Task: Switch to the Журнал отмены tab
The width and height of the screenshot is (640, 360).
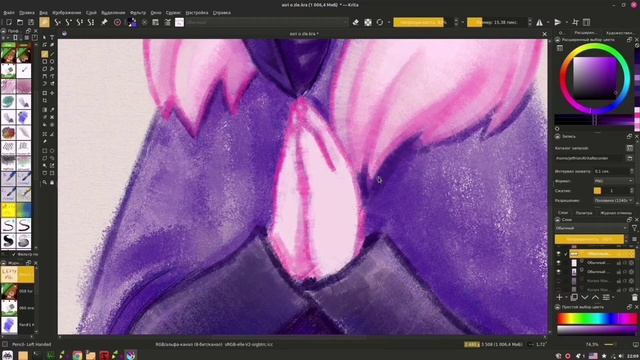Action: tap(616, 213)
